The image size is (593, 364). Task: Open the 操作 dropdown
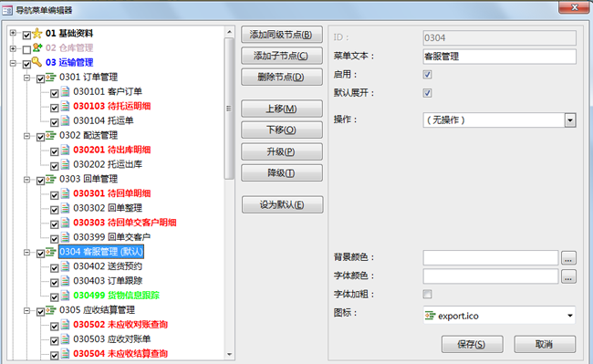point(570,120)
